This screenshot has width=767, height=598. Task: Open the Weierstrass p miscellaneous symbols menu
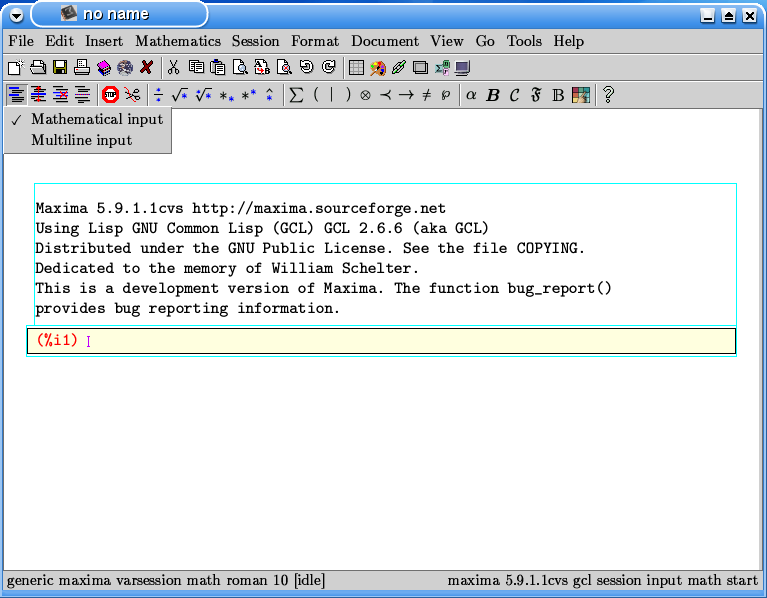445,95
